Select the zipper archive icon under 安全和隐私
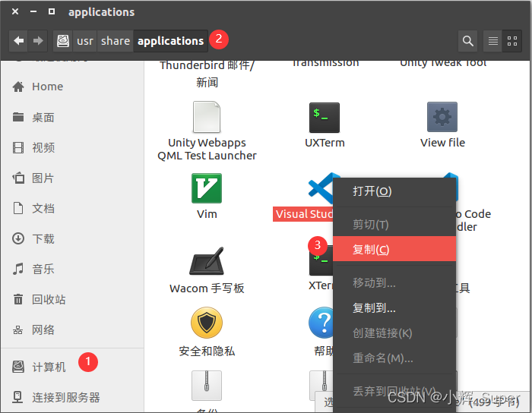Image resolution: width=532 pixels, height=413 pixels. (x=207, y=386)
